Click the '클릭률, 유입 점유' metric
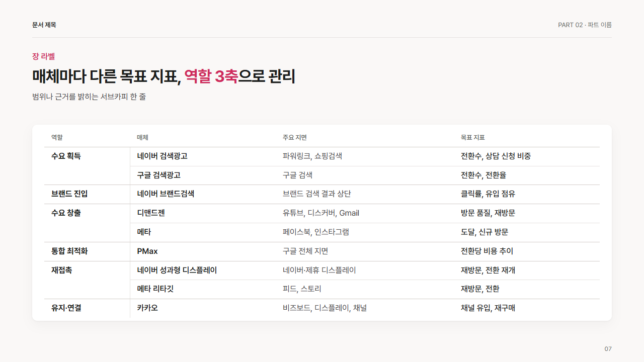This screenshot has height=362, width=644. coord(488,194)
